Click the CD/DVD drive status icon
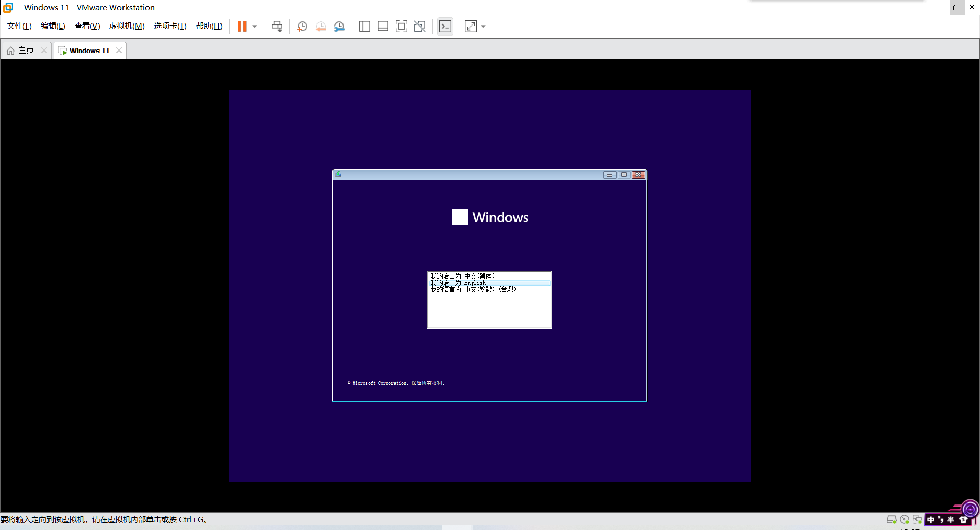This screenshot has height=530, width=980. [904, 520]
